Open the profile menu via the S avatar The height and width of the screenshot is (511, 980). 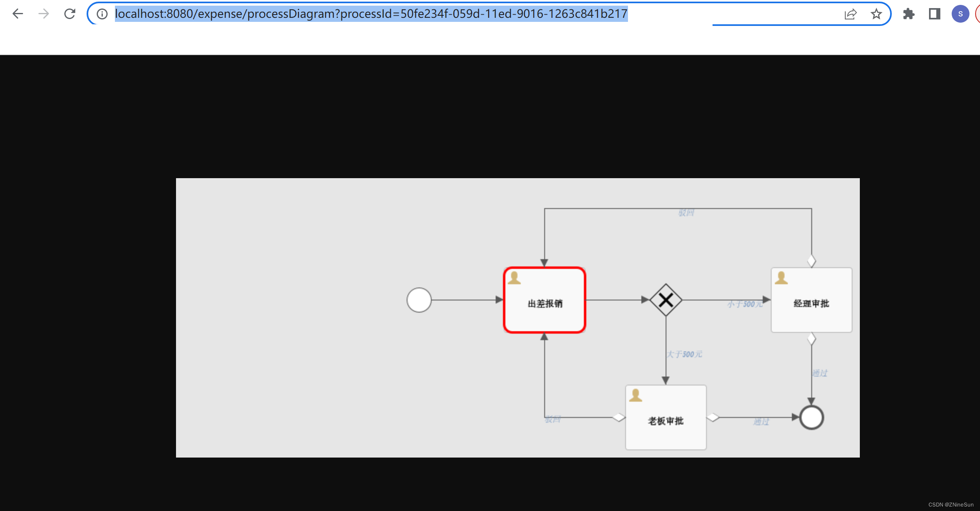[960, 13]
